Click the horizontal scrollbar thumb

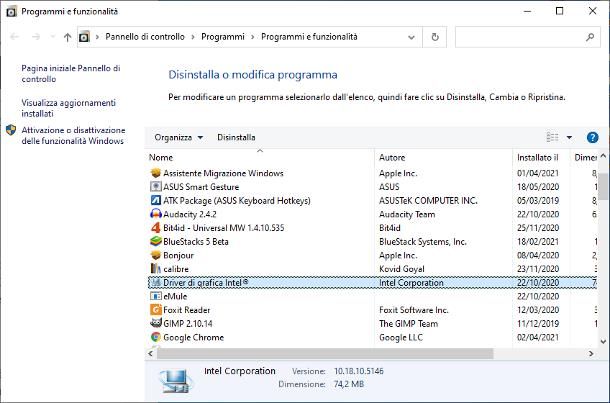click(325, 354)
